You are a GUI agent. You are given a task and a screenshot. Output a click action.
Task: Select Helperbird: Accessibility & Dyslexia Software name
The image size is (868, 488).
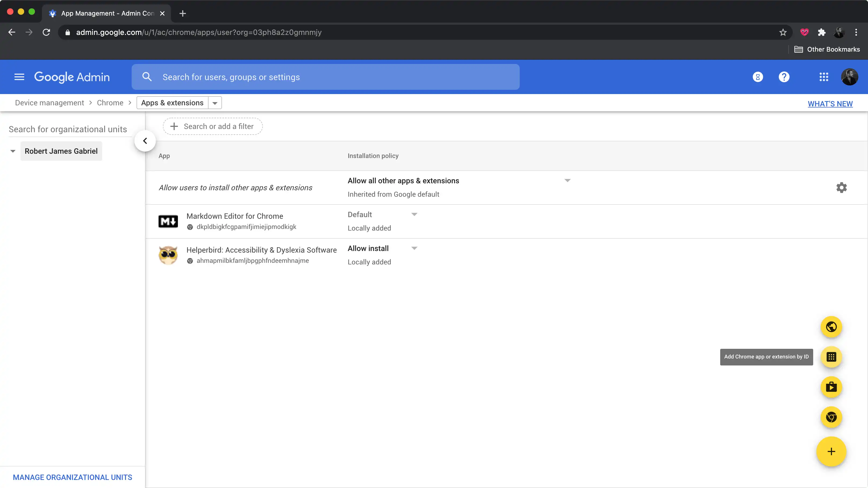(261, 250)
